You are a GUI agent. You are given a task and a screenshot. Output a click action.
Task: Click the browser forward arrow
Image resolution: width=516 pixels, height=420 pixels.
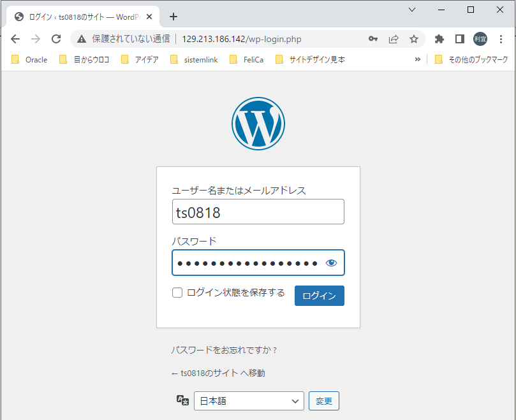click(x=36, y=39)
